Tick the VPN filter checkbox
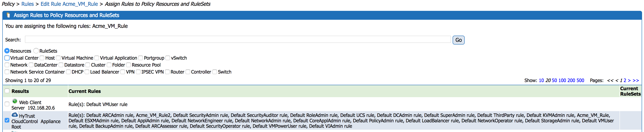This screenshot has width=644, height=132. point(123,72)
